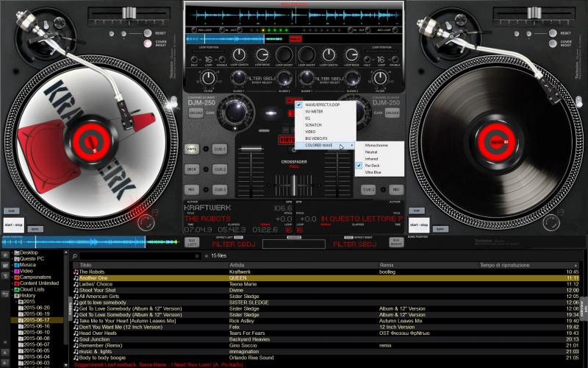
Task: Select EQ from the context menu
Action: click(307, 118)
